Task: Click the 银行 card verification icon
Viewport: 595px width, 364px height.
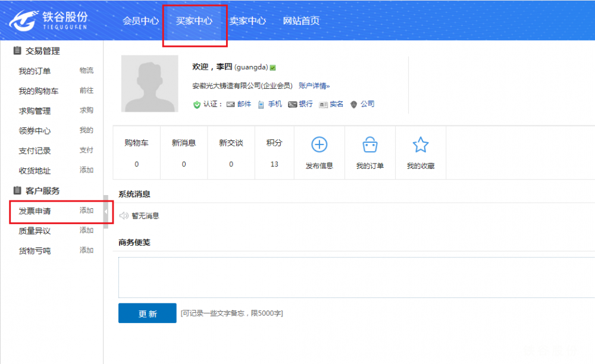Action: point(292,104)
